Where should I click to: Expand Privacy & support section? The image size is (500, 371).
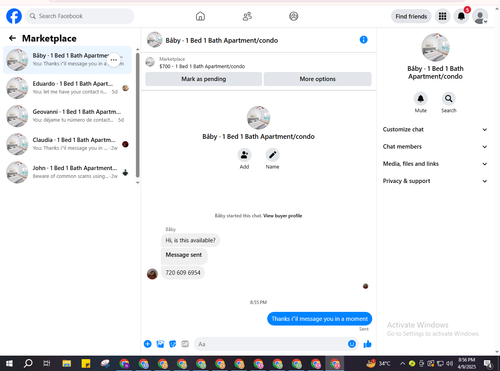(x=435, y=181)
